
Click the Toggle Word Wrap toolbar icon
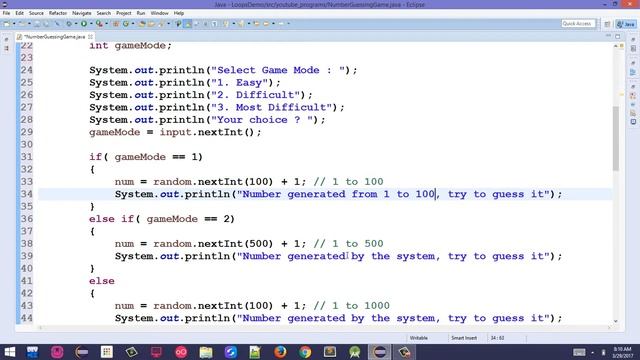coord(196,24)
